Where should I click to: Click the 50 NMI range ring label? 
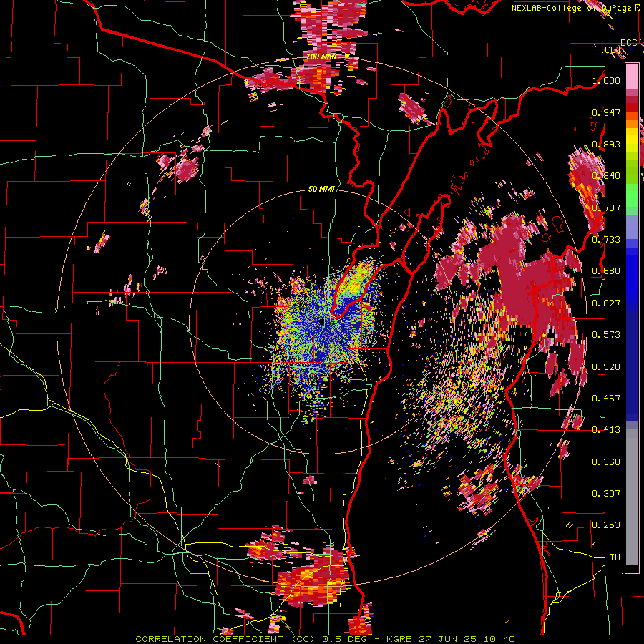pos(321,189)
